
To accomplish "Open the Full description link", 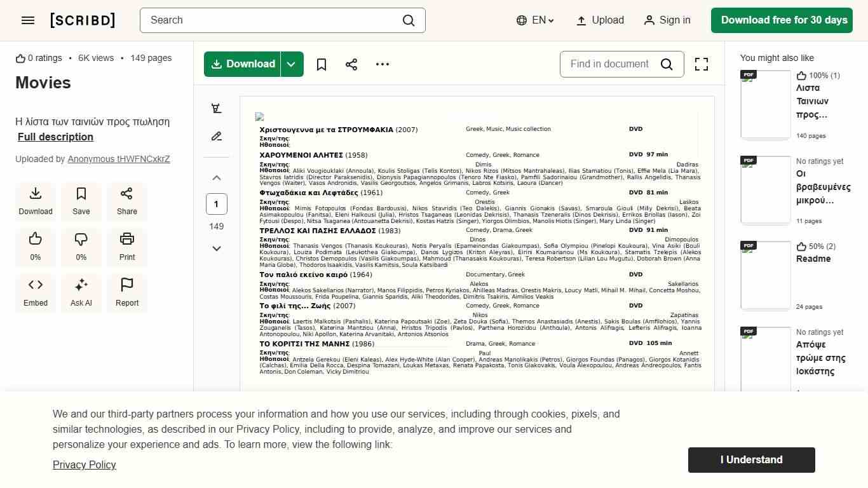I will pyautogui.click(x=55, y=137).
